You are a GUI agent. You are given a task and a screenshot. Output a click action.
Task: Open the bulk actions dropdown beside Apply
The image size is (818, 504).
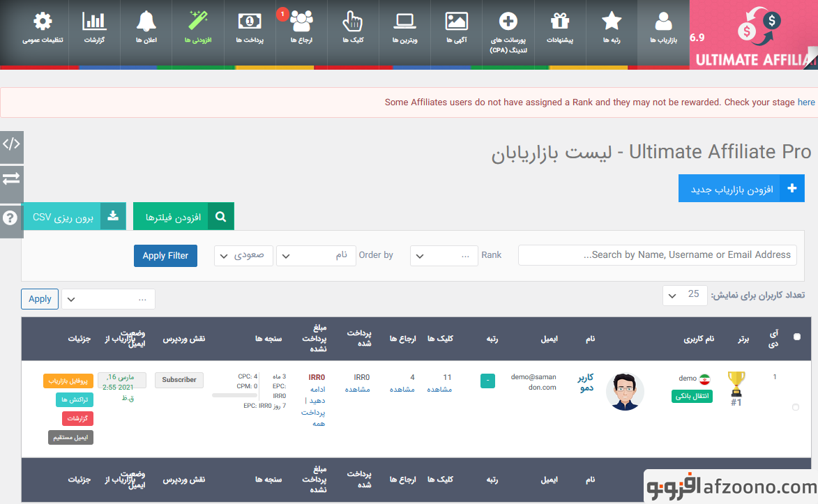(x=109, y=300)
